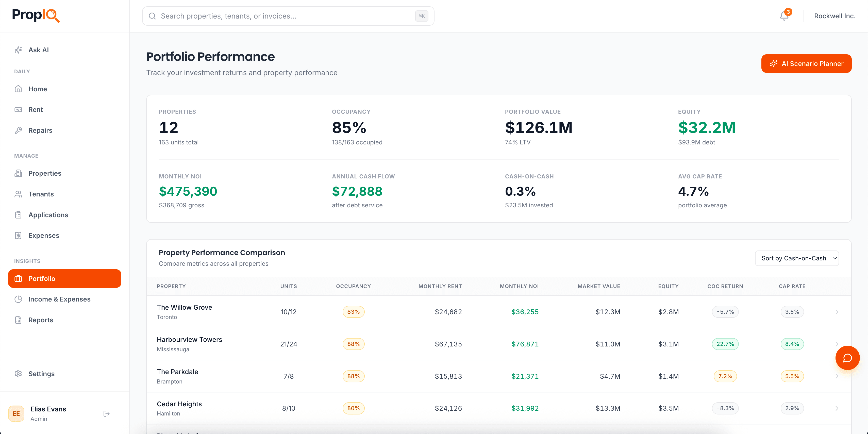Open the Sort by Cash-on-Cash dropdown
This screenshot has width=868, height=434.
[x=797, y=258]
